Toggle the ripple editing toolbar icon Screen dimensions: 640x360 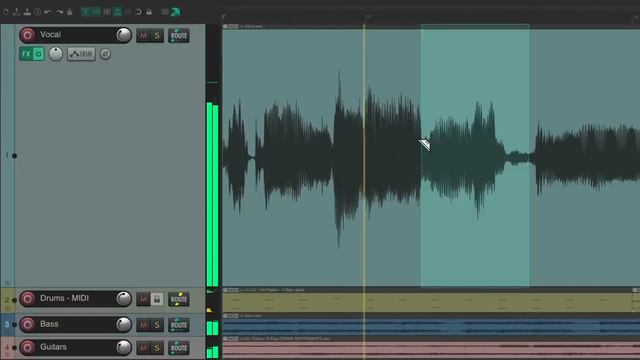pyautogui.click(x=107, y=12)
